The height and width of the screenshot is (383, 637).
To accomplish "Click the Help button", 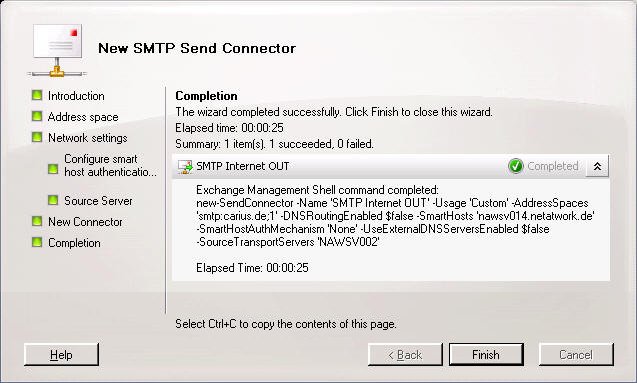I will pos(61,355).
